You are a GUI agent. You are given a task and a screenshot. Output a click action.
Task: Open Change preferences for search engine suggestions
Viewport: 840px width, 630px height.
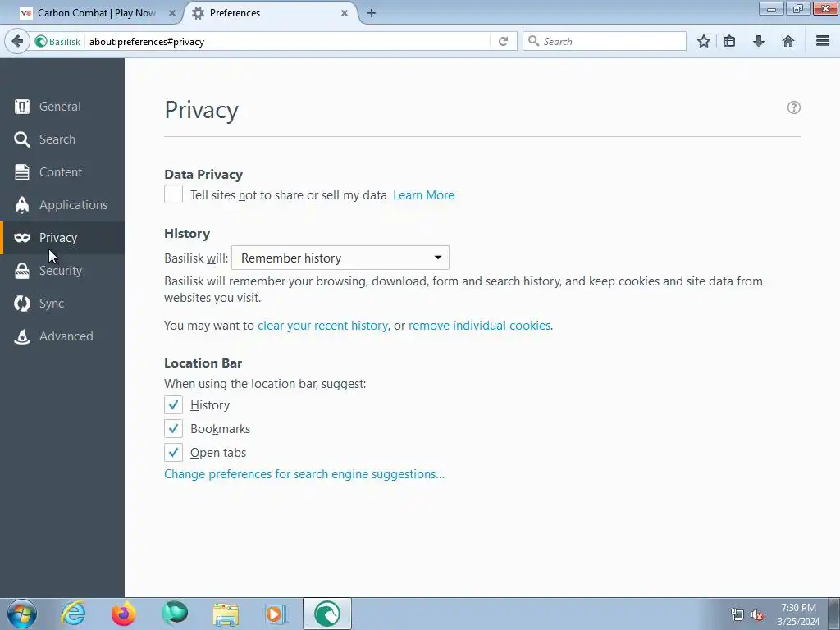[304, 474]
